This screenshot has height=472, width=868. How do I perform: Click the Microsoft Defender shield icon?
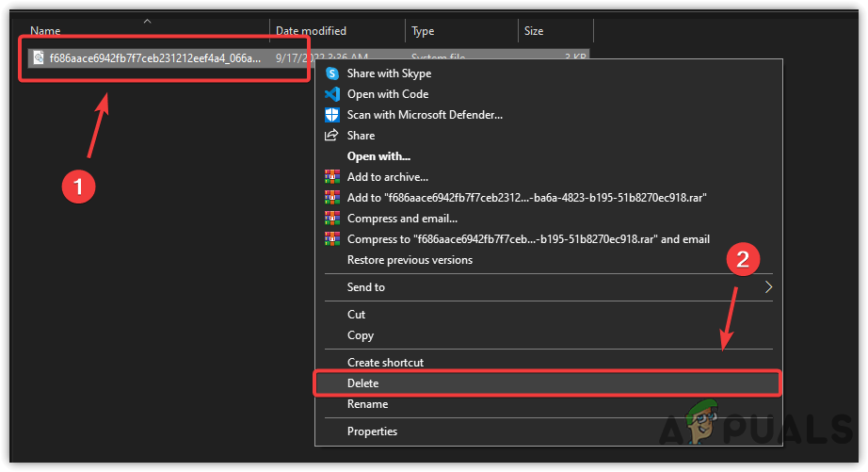point(332,115)
